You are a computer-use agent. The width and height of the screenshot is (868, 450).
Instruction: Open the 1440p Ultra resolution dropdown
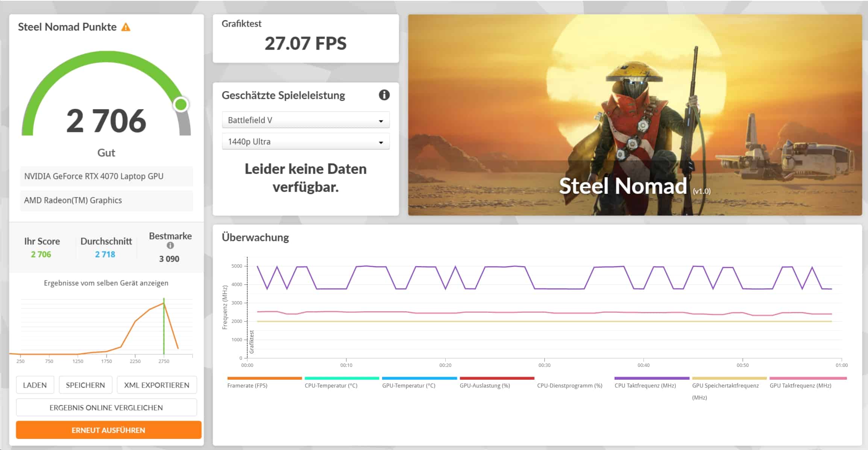(x=305, y=142)
